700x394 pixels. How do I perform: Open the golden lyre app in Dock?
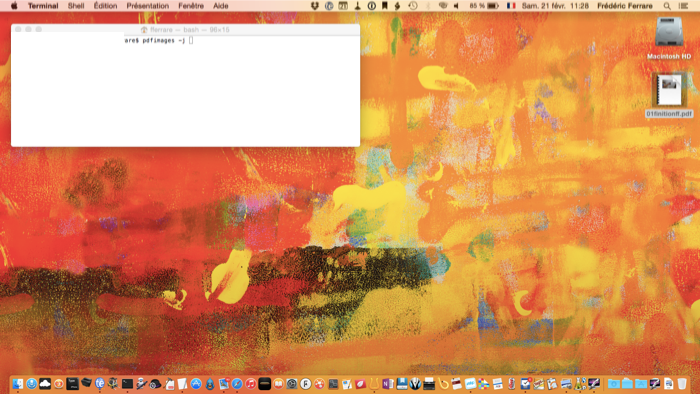pyautogui.click(x=374, y=384)
